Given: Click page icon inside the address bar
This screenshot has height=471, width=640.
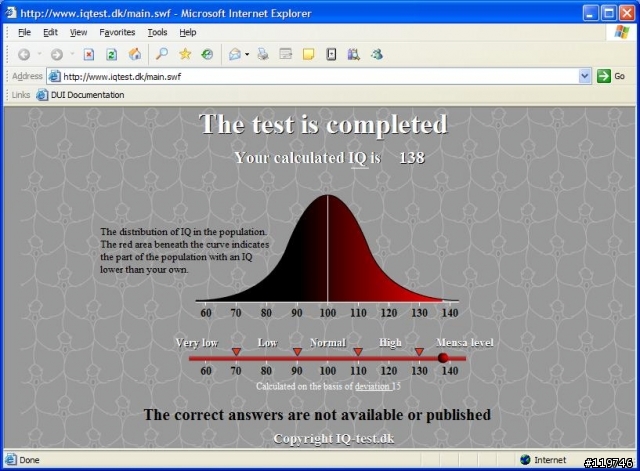Looking at the screenshot, I should 55,76.
